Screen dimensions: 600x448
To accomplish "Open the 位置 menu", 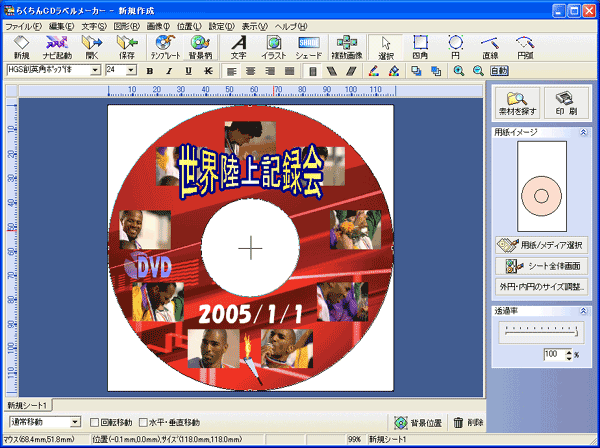I will coord(189,26).
